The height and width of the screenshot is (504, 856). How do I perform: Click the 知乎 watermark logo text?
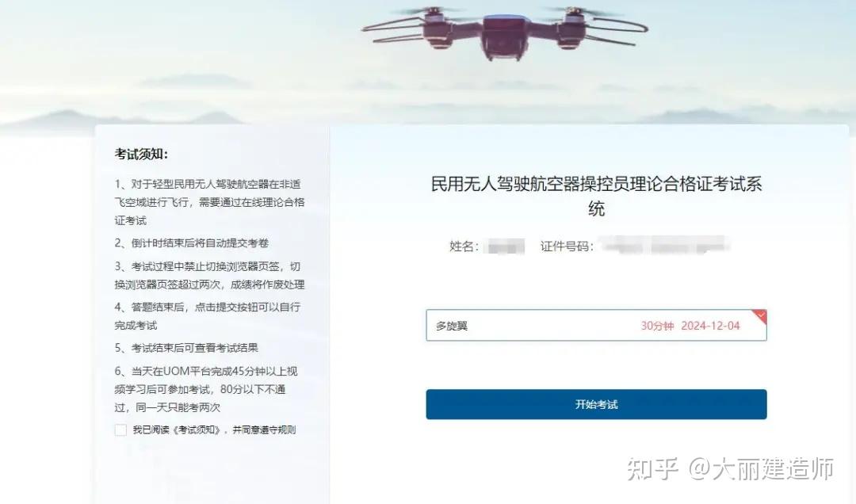point(652,468)
